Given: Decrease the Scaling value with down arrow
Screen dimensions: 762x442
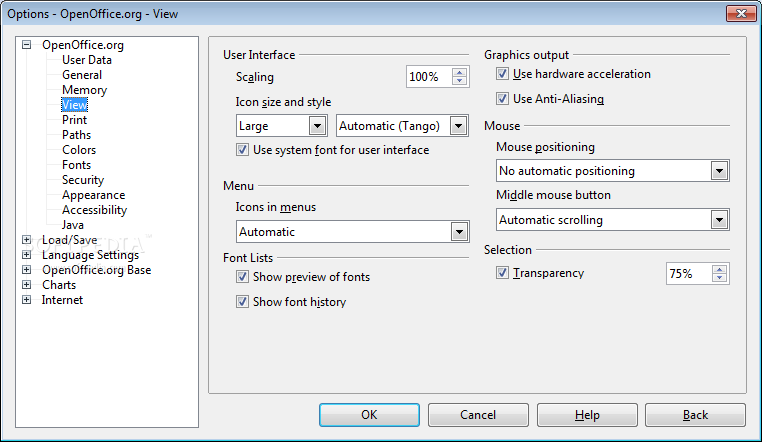Looking at the screenshot, I should [459, 81].
